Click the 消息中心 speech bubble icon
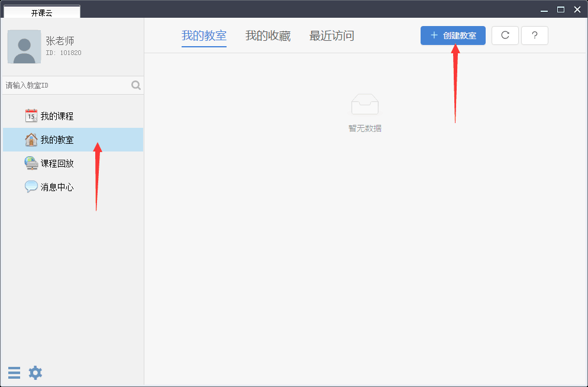The image size is (588, 387). [31, 186]
